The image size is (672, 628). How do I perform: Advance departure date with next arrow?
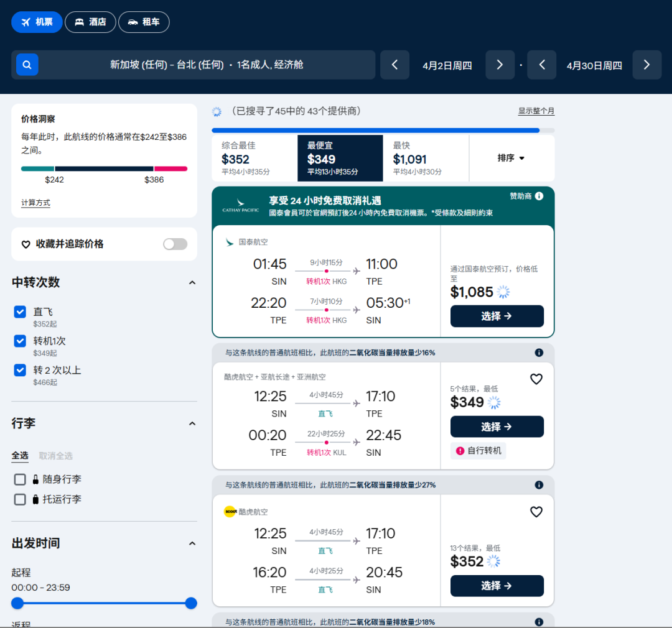point(500,65)
